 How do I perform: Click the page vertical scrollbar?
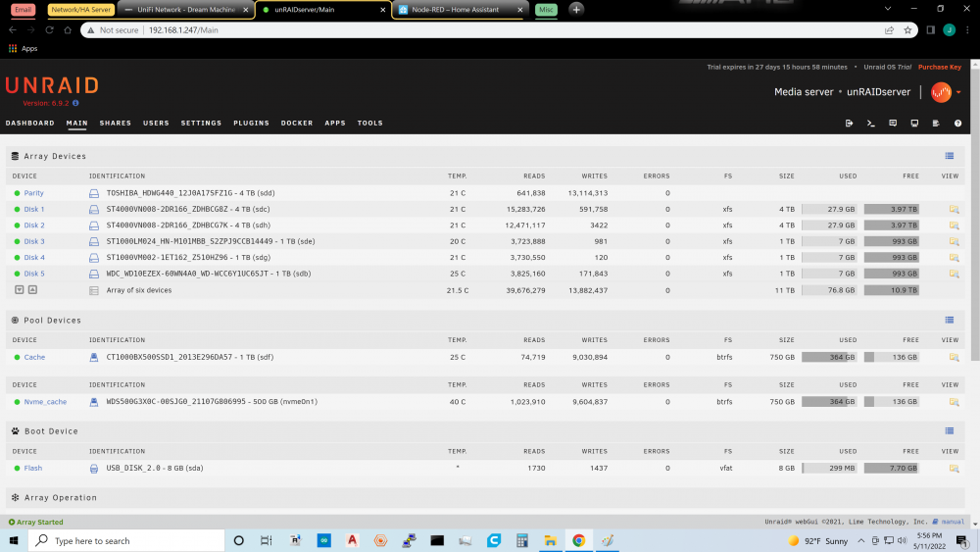pyautogui.click(x=975, y=213)
